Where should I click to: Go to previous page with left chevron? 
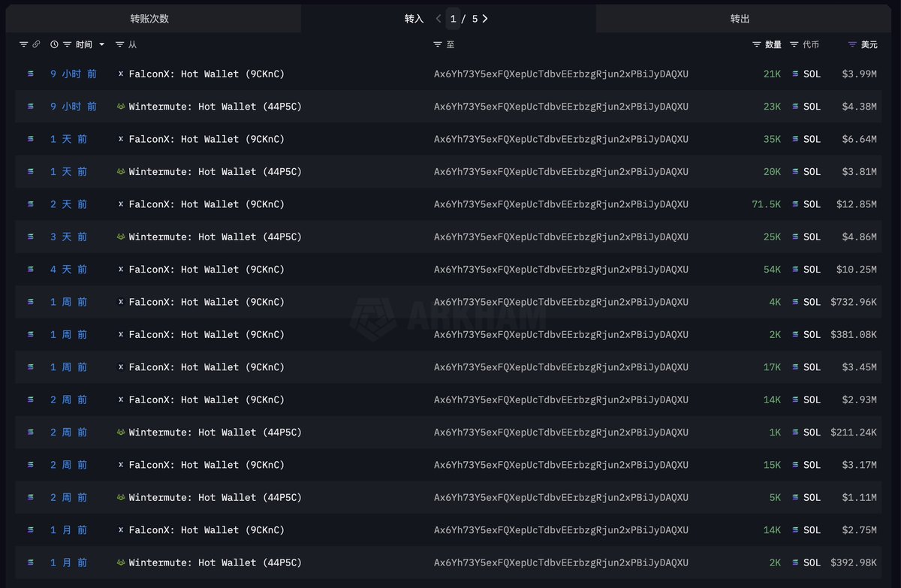click(x=438, y=19)
